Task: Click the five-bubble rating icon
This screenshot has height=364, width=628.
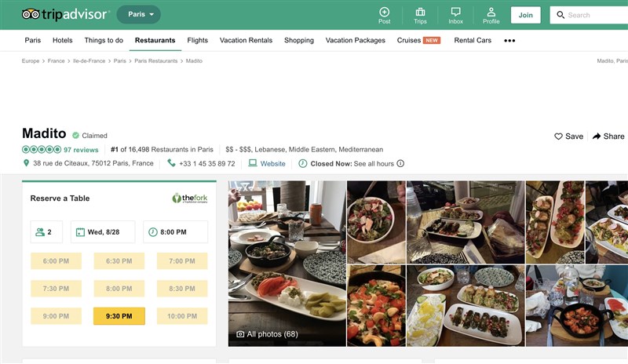Action: (x=42, y=149)
